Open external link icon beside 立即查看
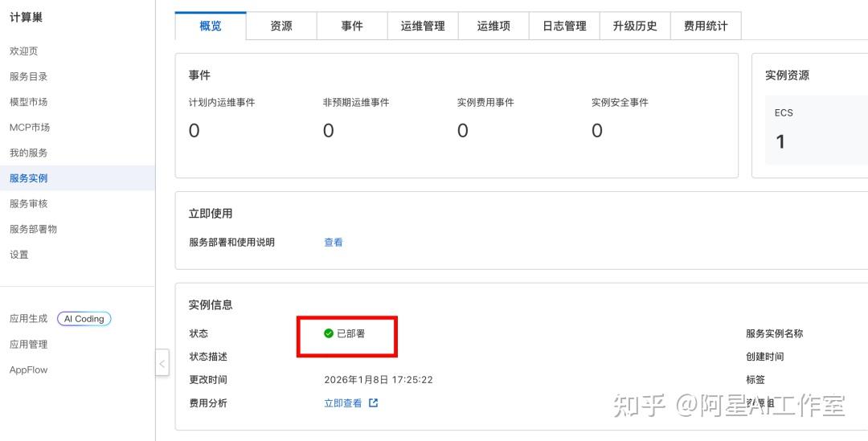Image resolution: width=868 pixels, height=441 pixels. (374, 402)
